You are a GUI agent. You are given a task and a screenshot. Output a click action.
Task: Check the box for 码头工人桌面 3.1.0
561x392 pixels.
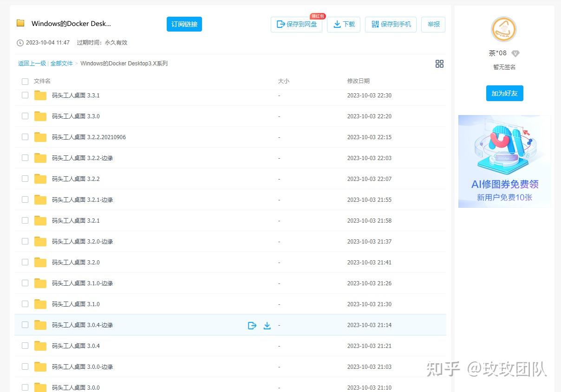point(25,304)
